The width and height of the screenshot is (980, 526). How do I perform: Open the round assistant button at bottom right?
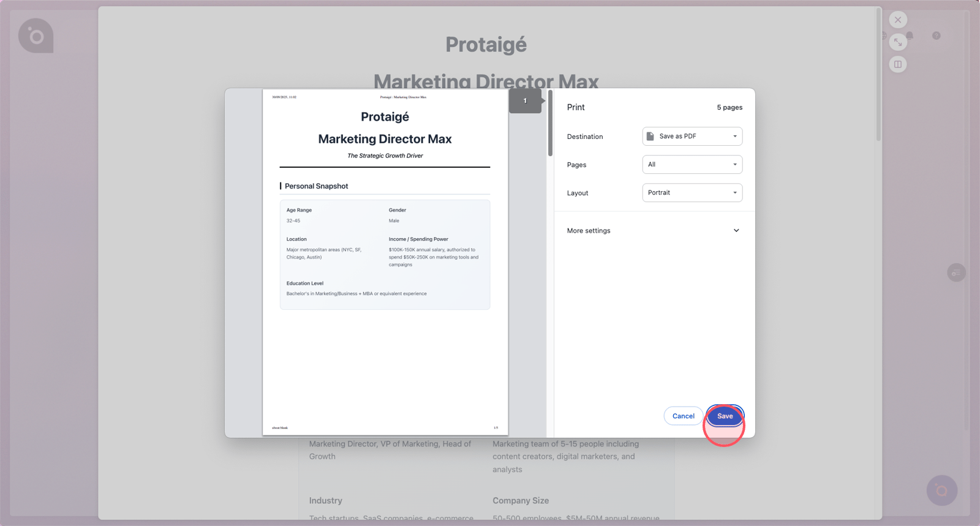942,490
